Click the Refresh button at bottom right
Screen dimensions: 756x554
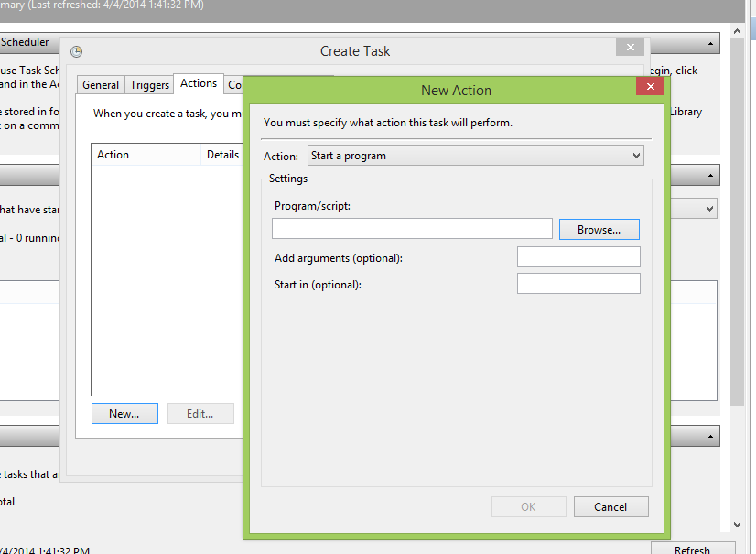[x=692, y=549]
